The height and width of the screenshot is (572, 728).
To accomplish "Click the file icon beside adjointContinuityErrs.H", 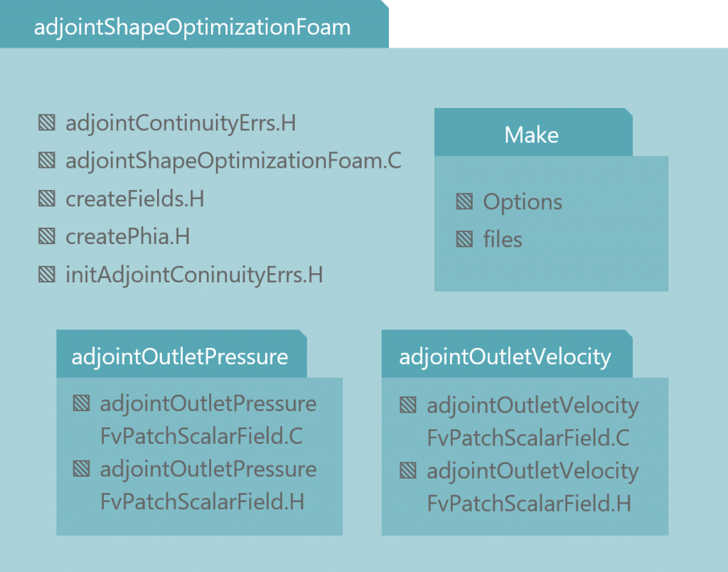I will click(47, 123).
